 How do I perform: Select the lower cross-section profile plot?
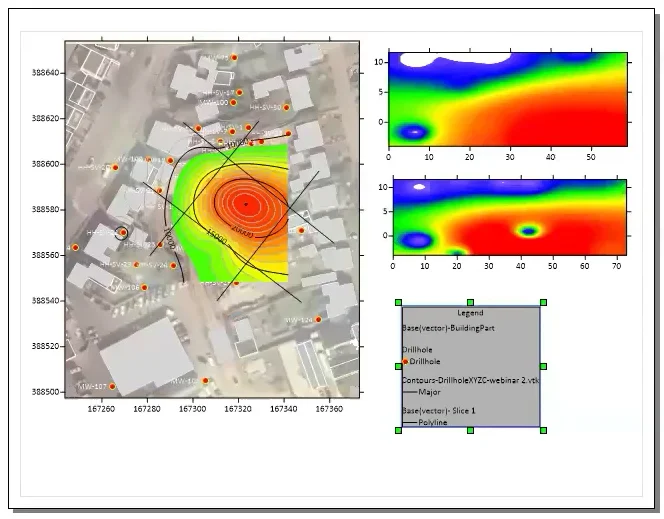pos(510,217)
